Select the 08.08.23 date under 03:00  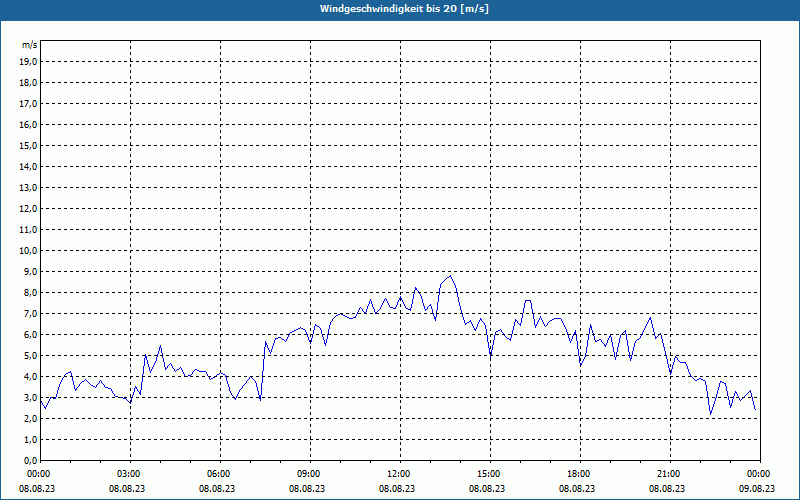point(127,489)
